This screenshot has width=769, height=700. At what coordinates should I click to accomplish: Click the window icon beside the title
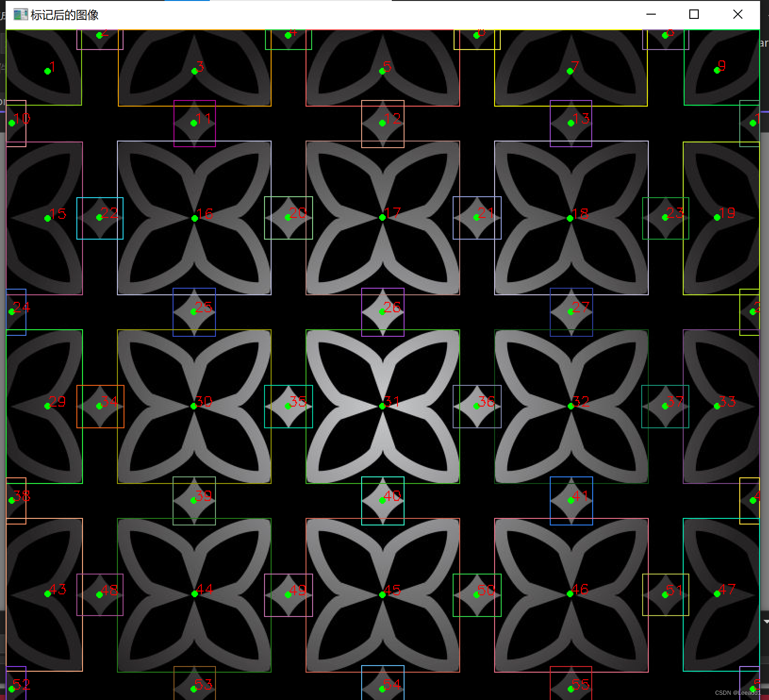pos(20,15)
